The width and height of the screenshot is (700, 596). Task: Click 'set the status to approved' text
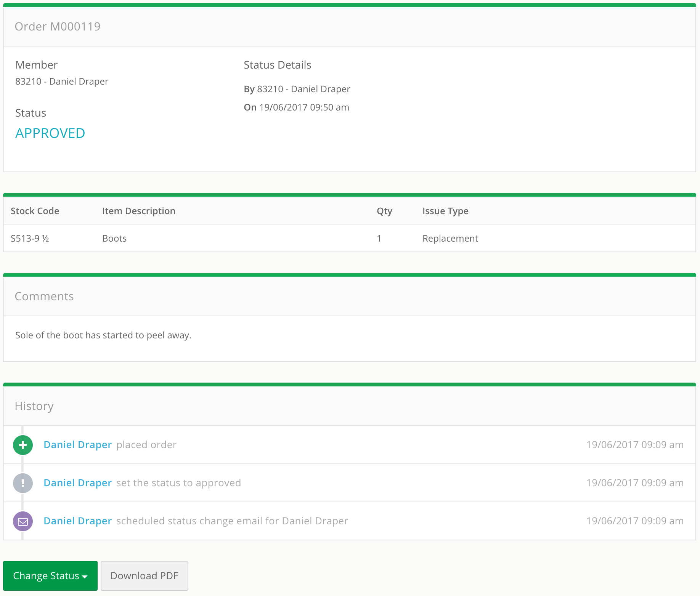click(x=178, y=483)
